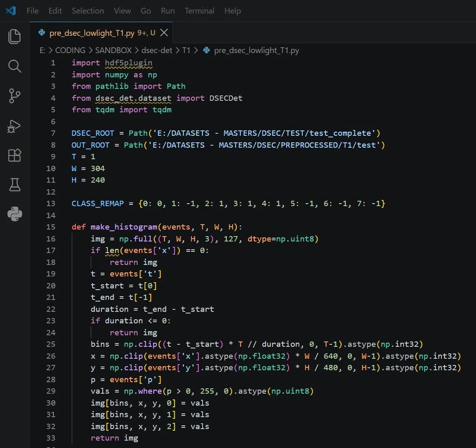Click the underlined dsec_det.dataset module name

click(133, 98)
